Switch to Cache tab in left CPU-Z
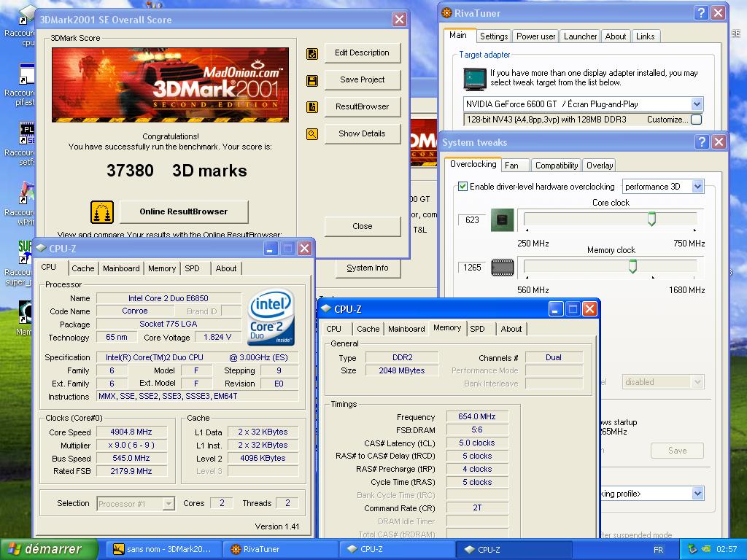The image size is (747, 560). coord(83,268)
